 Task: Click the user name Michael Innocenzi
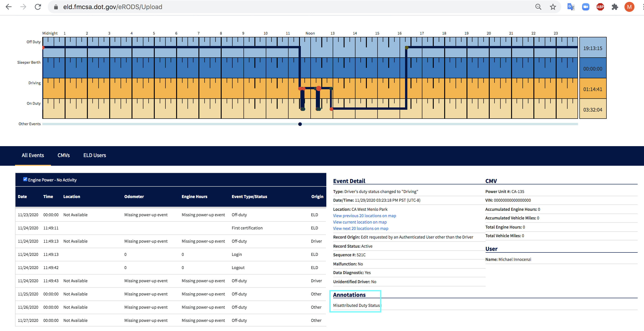click(x=515, y=260)
